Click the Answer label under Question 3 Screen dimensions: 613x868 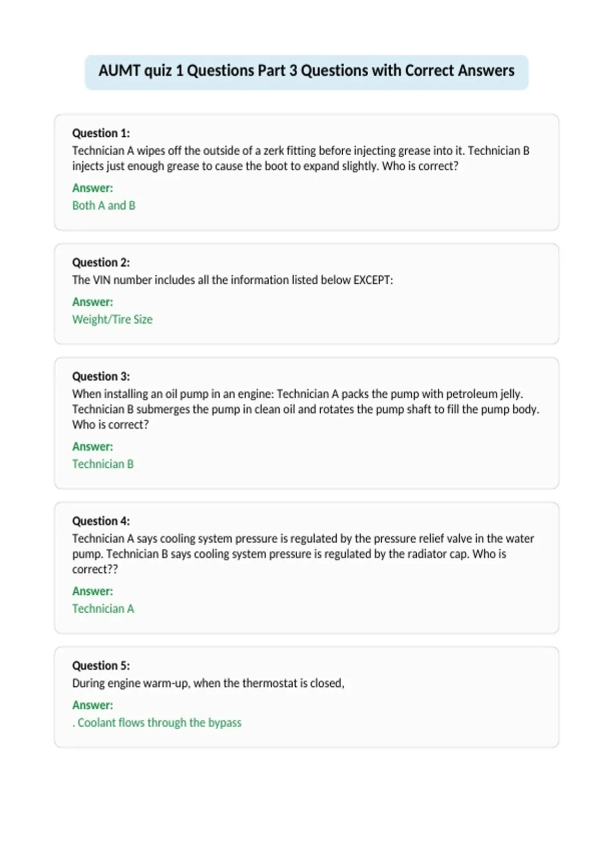(92, 446)
